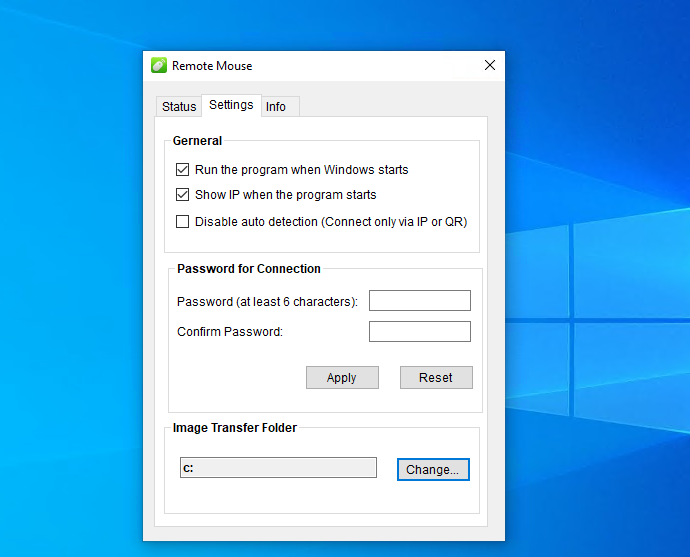Switch to the Status tab

coord(179,107)
